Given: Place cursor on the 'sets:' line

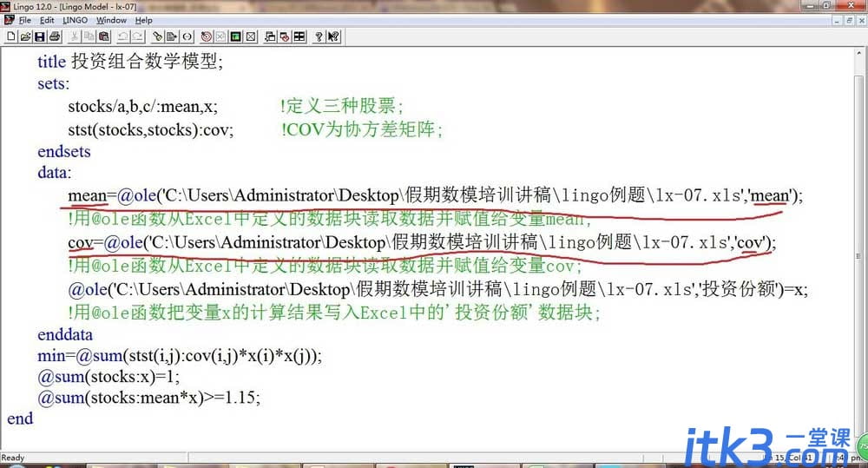Looking at the screenshot, I should tap(53, 83).
